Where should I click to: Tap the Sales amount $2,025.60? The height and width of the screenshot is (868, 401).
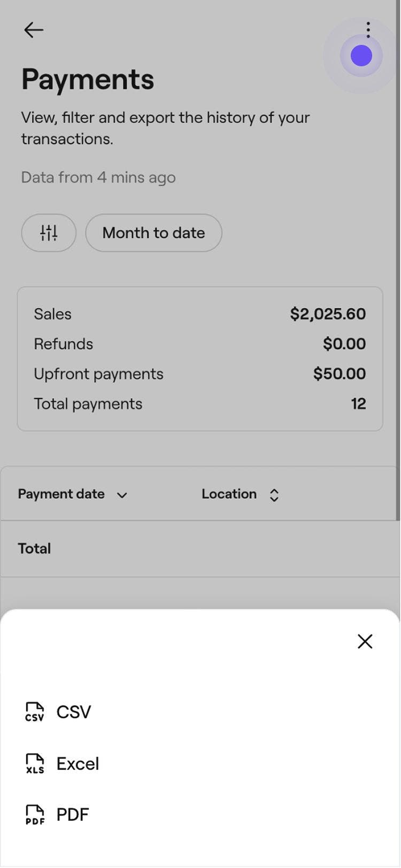[x=328, y=314]
